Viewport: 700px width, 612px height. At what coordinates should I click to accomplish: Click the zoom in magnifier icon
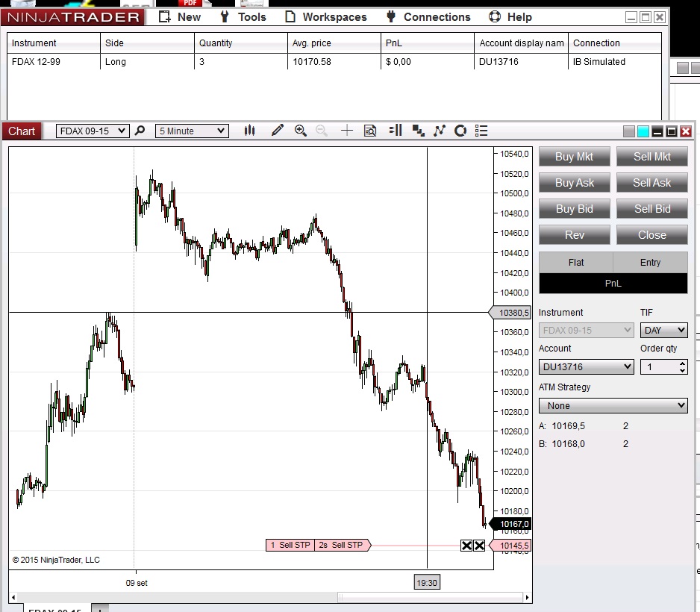(x=301, y=131)
